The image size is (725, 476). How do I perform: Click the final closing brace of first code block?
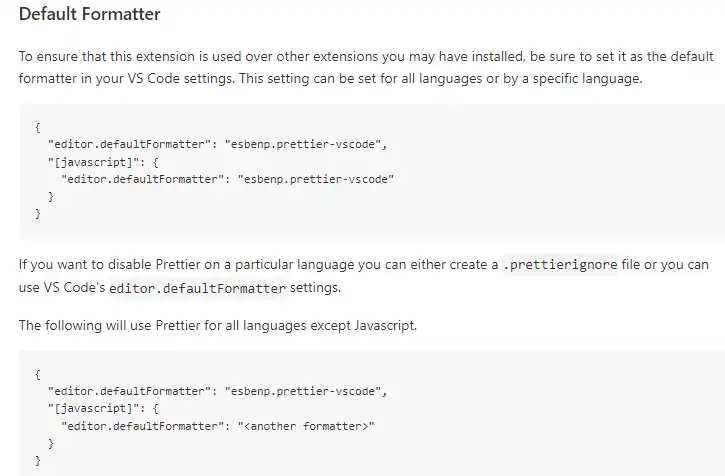37,213
